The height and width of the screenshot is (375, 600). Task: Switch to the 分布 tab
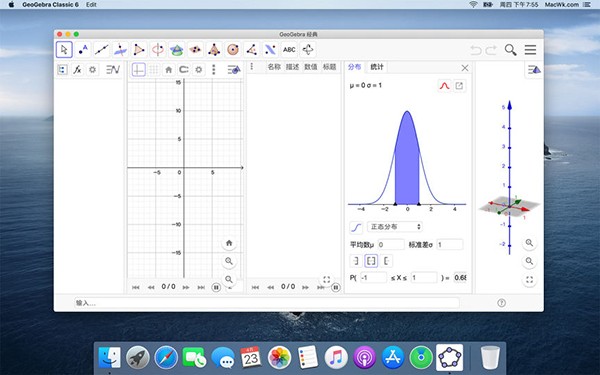(354, 67)
